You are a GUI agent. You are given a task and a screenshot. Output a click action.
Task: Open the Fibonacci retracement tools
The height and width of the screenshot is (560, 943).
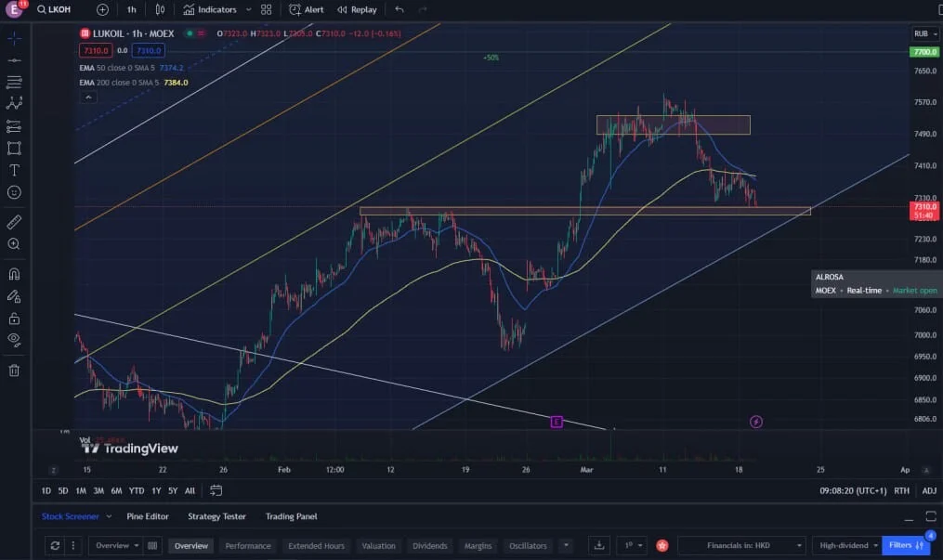pyautogui.click(x=15, y=82)
